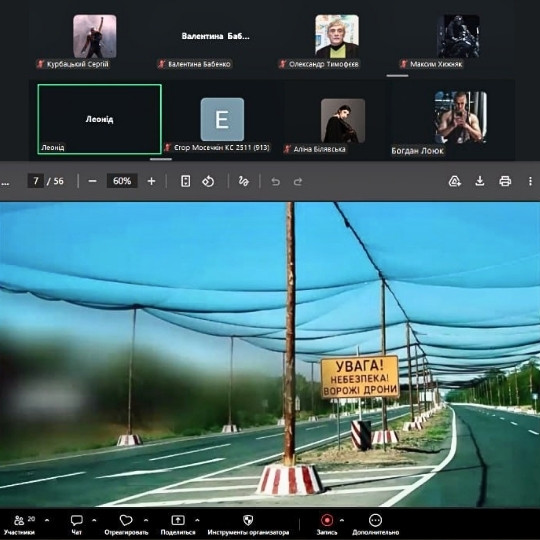Open the PDF more actions menu
This screenshot has height=540, width=540.
coord(530,181)
